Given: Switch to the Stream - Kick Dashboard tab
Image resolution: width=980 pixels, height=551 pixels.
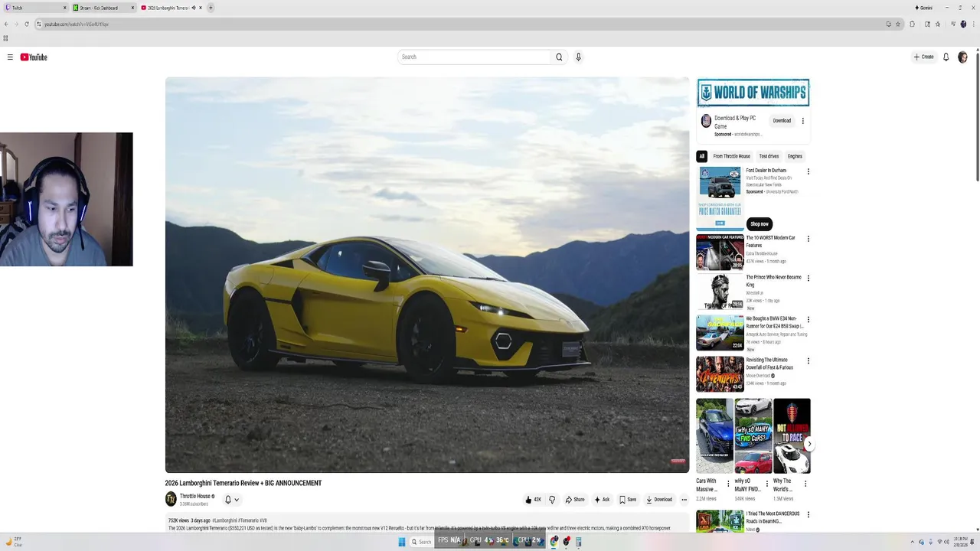Looking at the screenshot, I should click(103, 8).
